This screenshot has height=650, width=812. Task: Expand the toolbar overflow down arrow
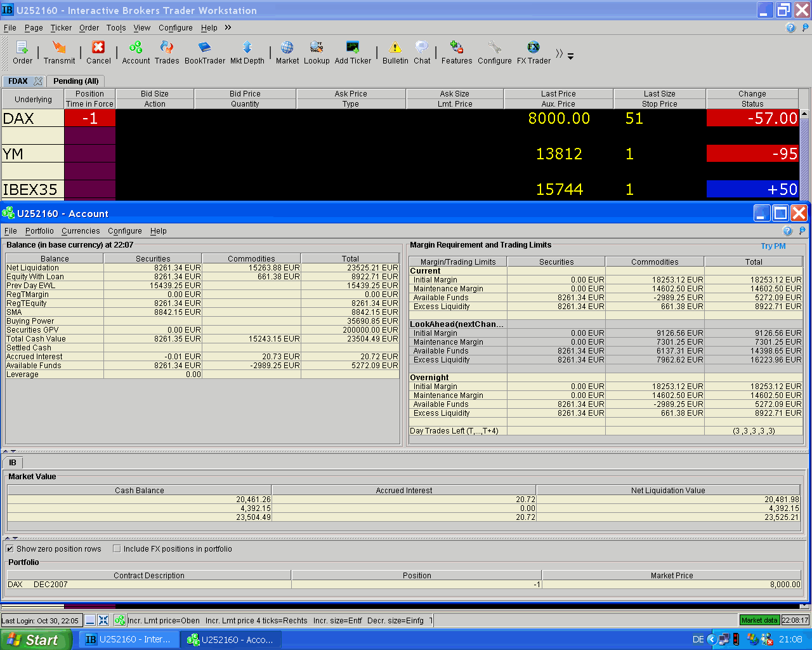point(570,56)
